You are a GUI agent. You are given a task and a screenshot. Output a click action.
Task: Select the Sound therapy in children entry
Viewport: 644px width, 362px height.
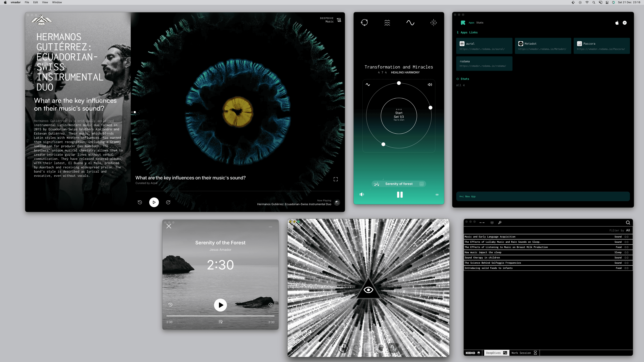[x=482, y=258]
